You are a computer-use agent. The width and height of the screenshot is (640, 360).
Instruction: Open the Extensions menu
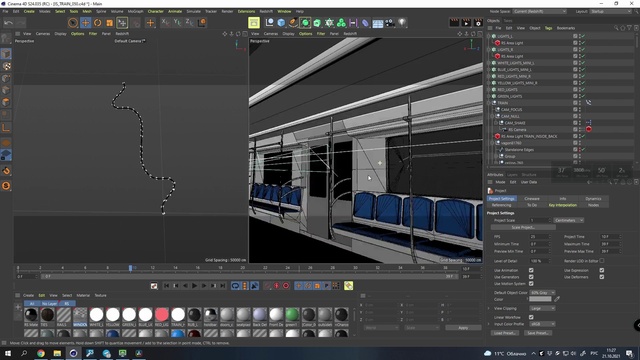246,11
